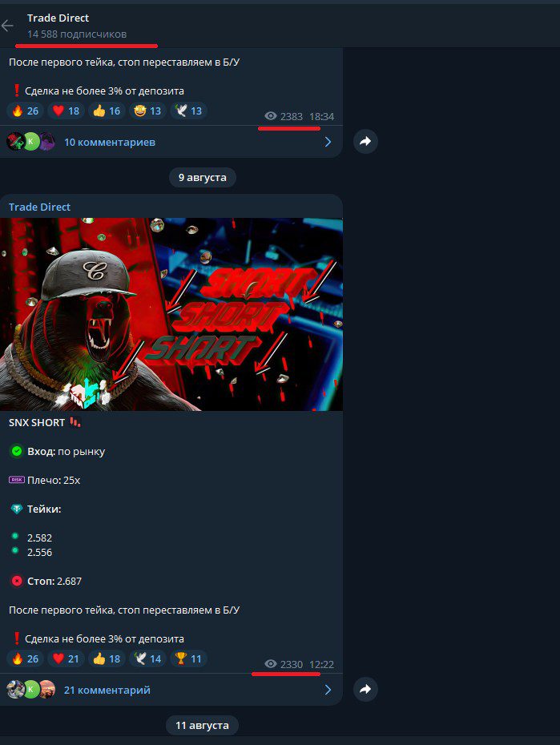Toggle fire reaction on the 18:34 post

tap(26, 111)
